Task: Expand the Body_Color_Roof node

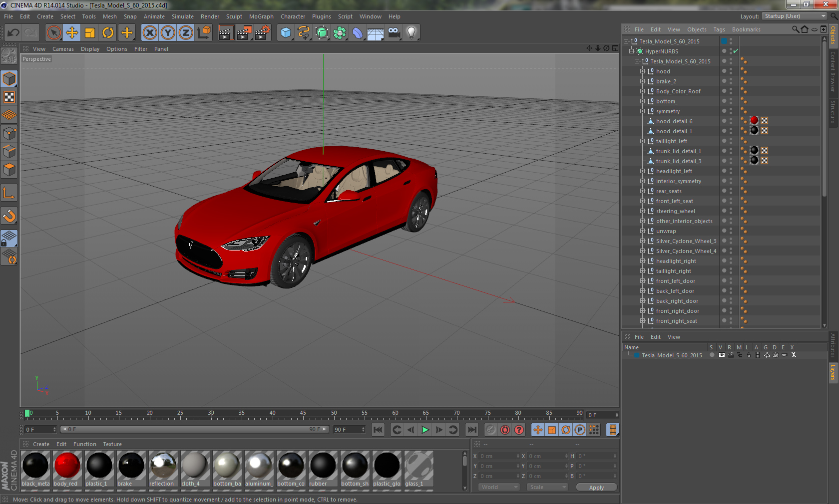Action: click(x=643, y=91)
